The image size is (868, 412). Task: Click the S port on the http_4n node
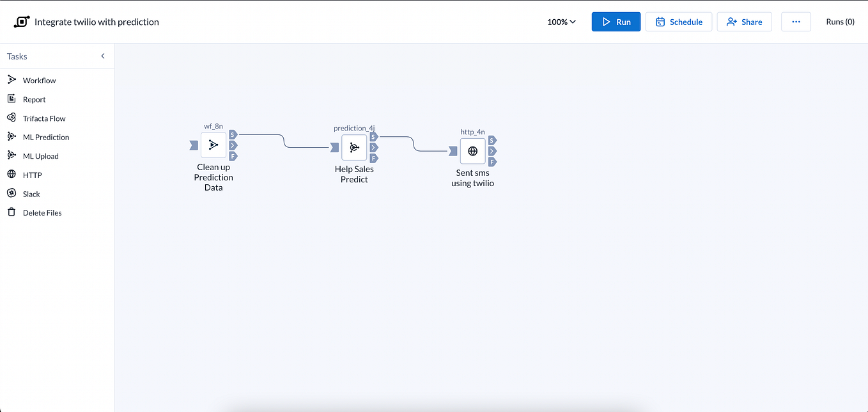coord(492,140)
